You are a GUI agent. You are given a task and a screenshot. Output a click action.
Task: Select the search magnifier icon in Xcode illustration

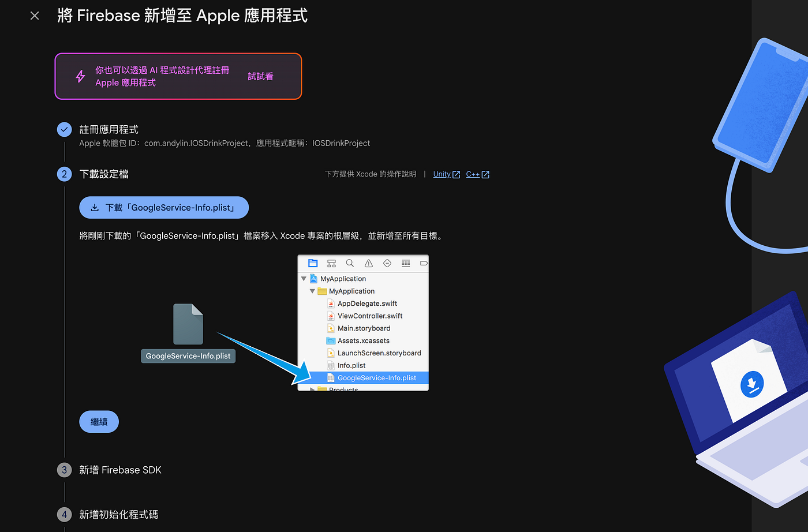pyautogui.click(x=350, y=263)
